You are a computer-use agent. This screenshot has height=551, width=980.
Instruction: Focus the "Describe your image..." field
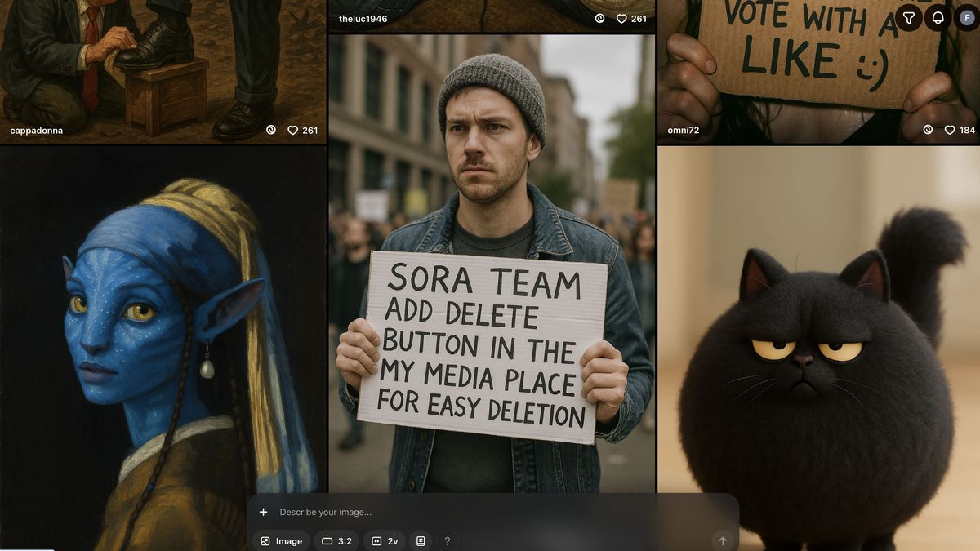[x=490, y=512]
